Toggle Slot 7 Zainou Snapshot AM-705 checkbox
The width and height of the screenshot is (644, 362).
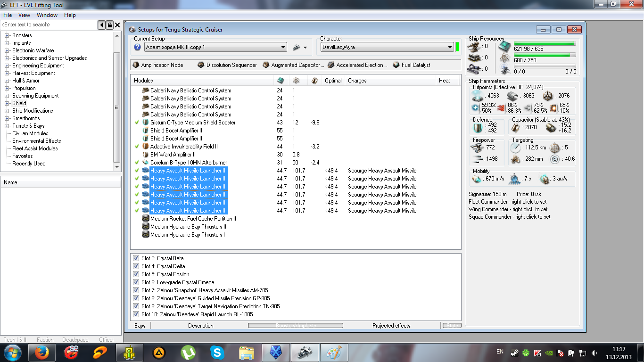pos(136,290)
